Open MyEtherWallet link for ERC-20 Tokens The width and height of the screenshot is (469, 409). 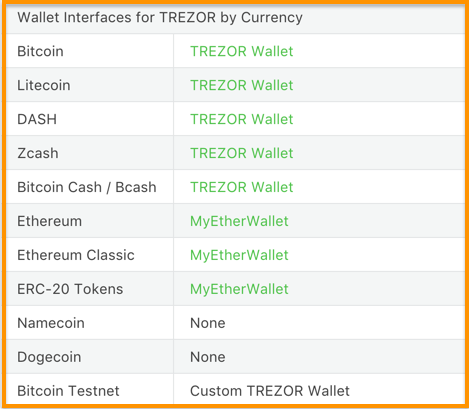pyautogui.click(x=239, y=289)
